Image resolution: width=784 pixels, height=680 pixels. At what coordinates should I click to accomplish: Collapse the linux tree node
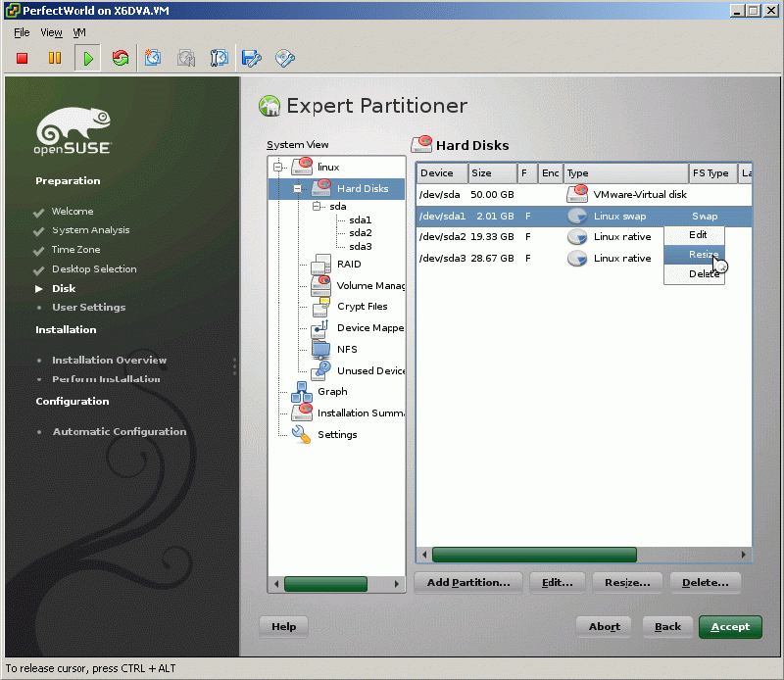click(278, 167)
